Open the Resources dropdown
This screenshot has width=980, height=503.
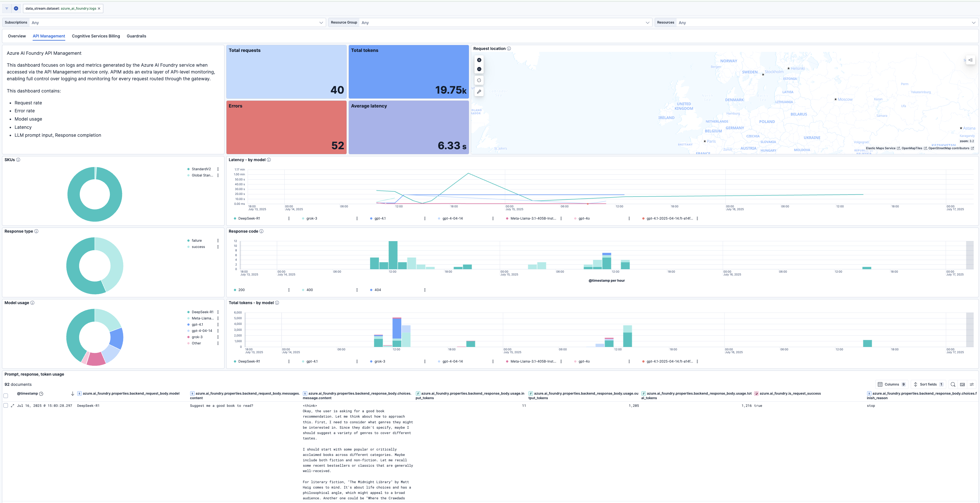coord(826,23)
